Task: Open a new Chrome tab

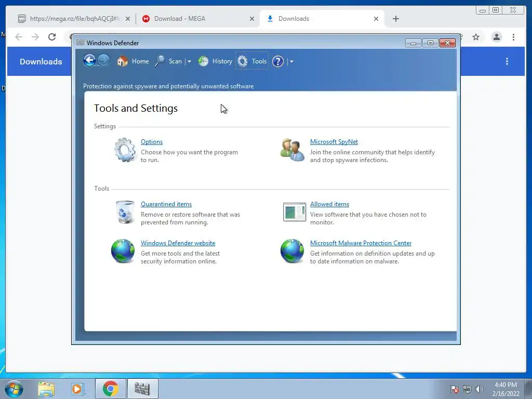Action: tap(395, 19)
